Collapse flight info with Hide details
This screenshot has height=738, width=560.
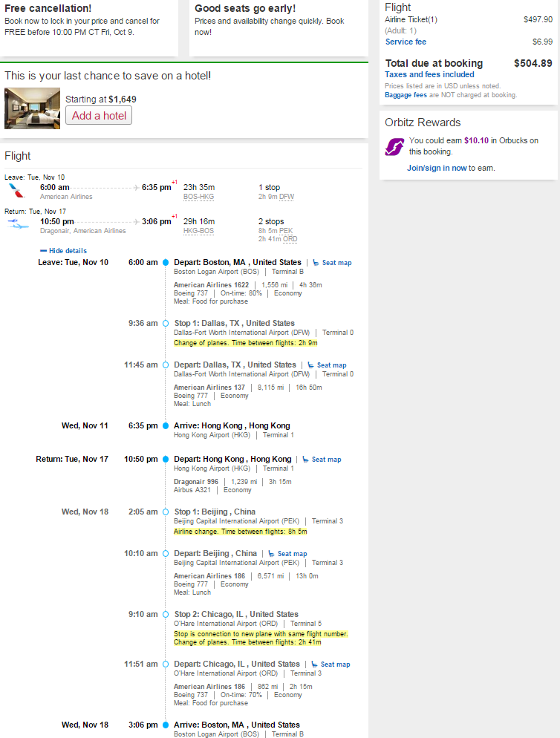click(x=64, y=251)
